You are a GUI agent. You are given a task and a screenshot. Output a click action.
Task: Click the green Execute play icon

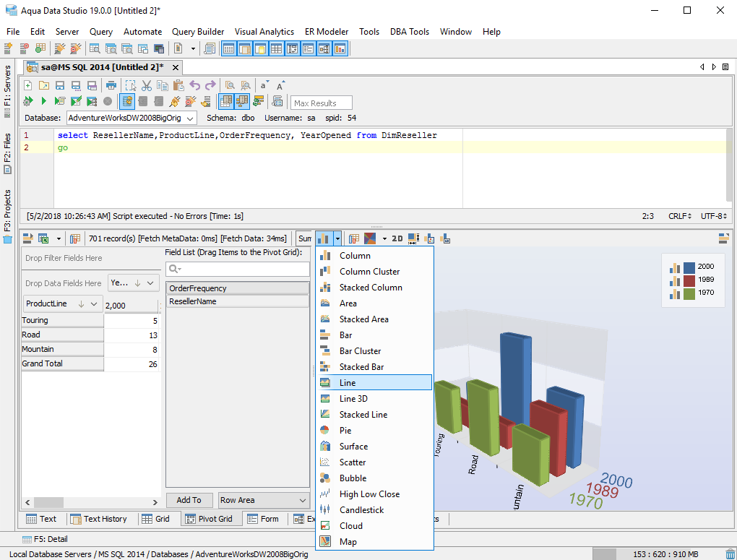(43, 101)
